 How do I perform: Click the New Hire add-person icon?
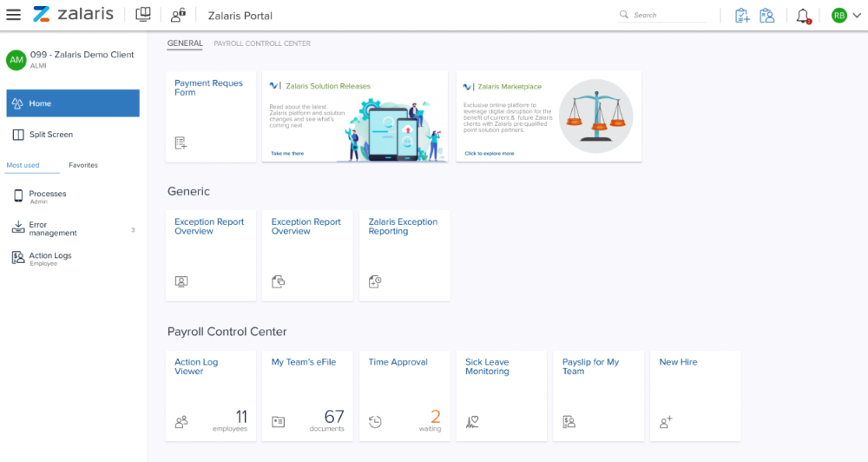click(x=666, y=422)
